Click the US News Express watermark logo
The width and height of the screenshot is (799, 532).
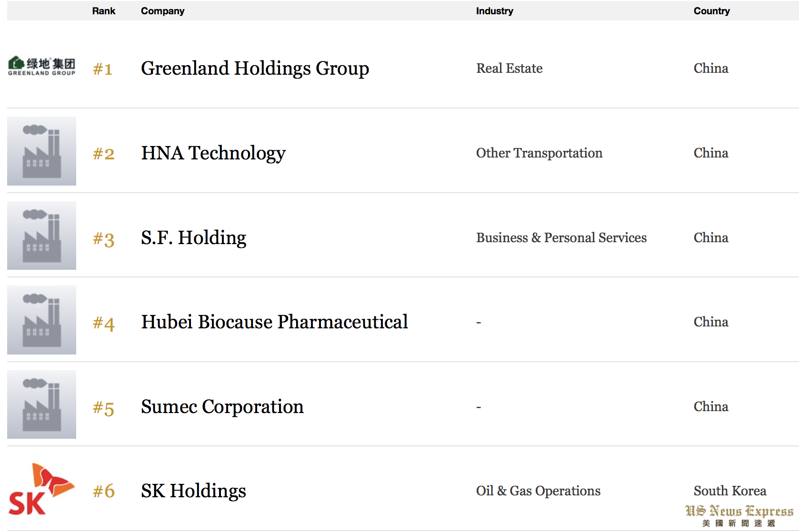coord(739,515)
